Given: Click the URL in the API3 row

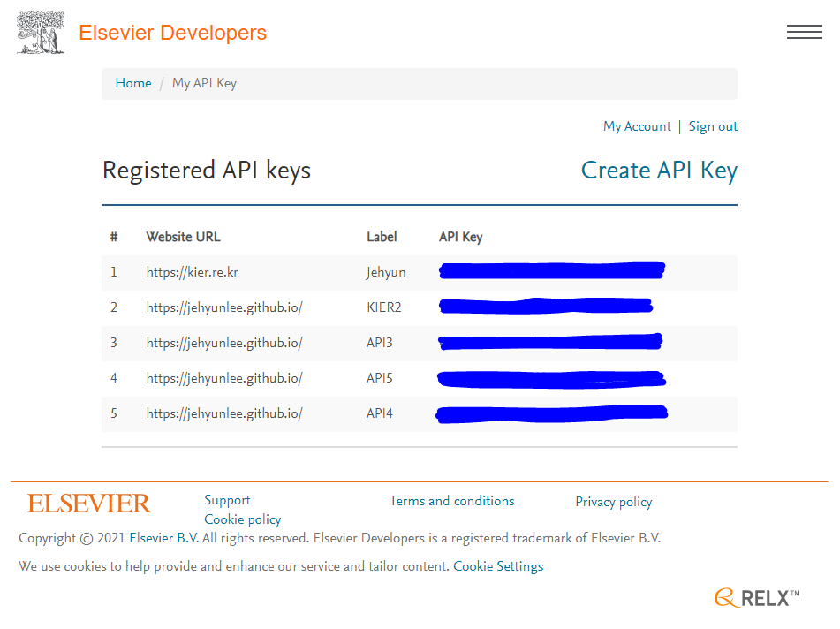Looking at the screenshot, I should coord(224,343).
